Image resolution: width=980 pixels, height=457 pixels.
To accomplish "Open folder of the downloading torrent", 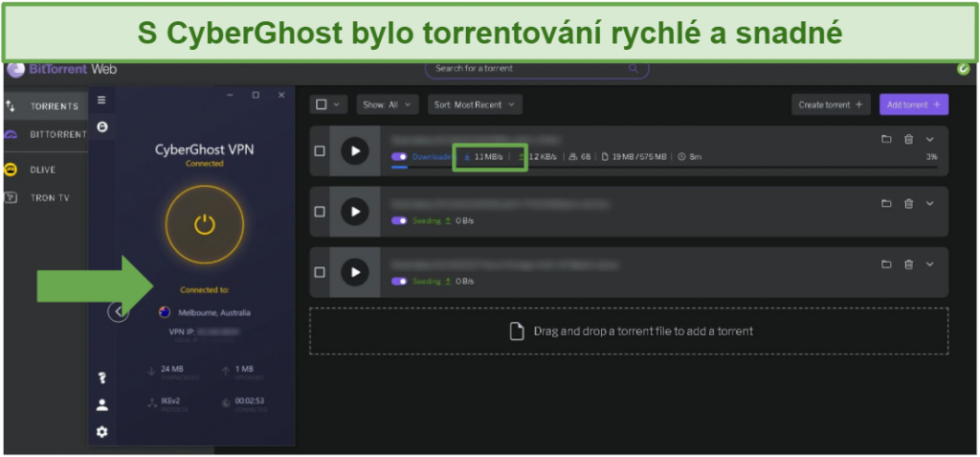I will (x=886, y=140).
